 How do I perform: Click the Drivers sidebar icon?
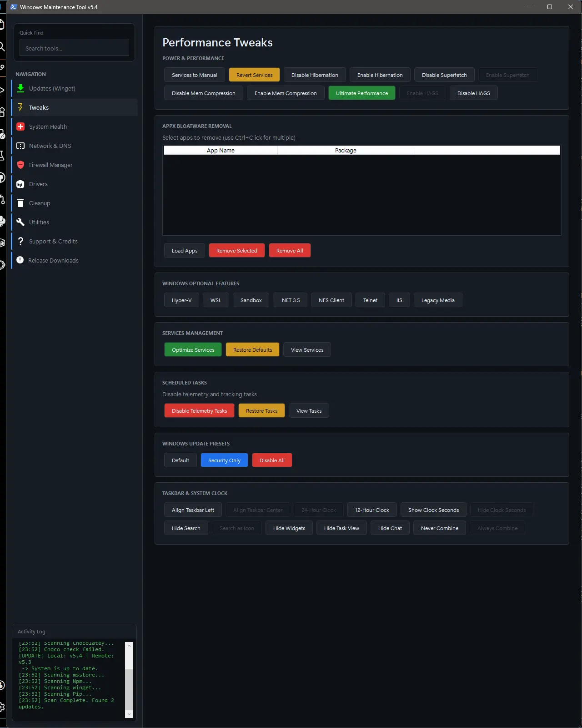20,184
